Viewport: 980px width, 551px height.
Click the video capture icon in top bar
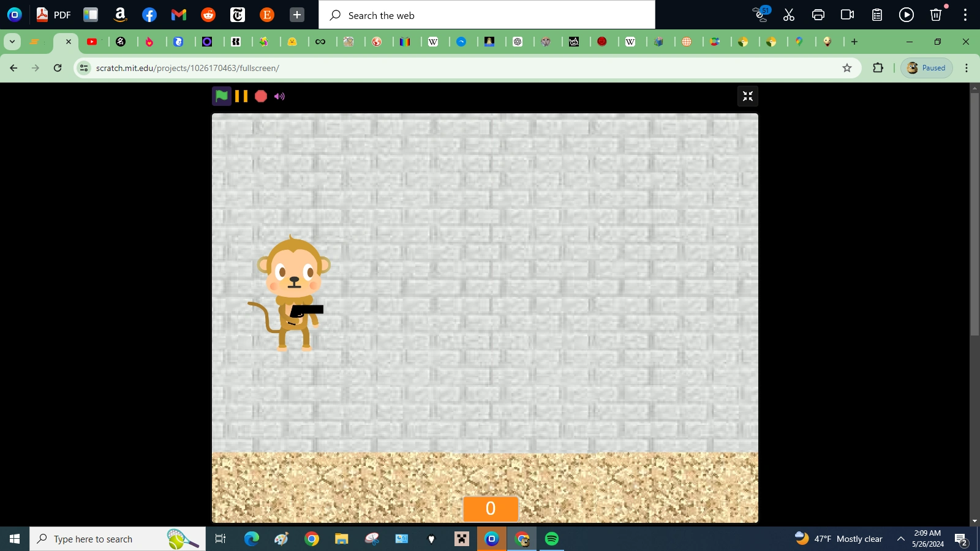click(847, 15)
